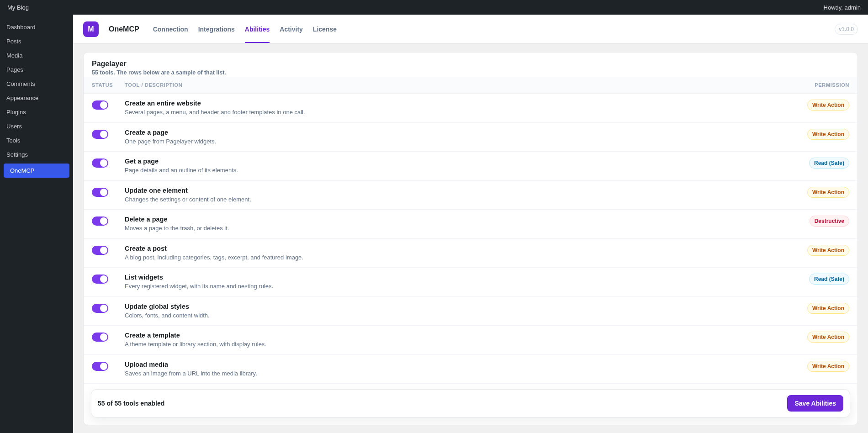Click the My Blog site link
This screenshot has width=868, height=433.
pos(18,7)
